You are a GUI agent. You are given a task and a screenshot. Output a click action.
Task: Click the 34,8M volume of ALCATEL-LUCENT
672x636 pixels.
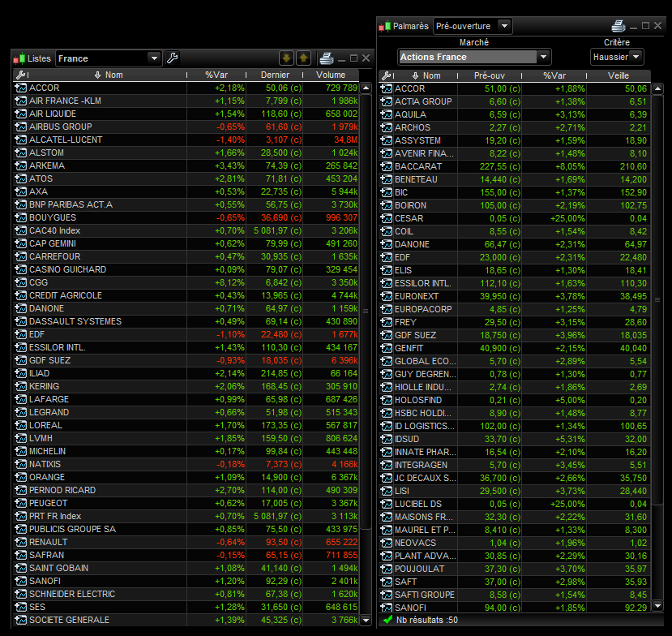click(x=345, y=140)
